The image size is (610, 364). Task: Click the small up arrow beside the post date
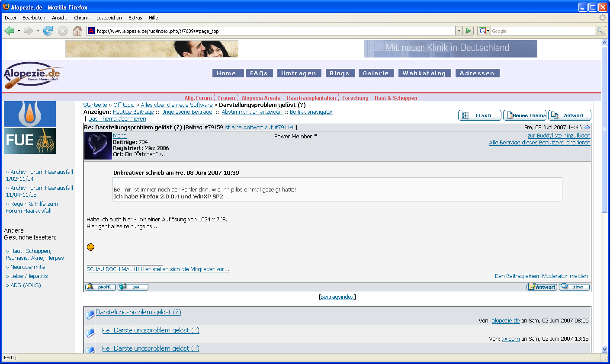pyautogui.click(x=587, y=127)
